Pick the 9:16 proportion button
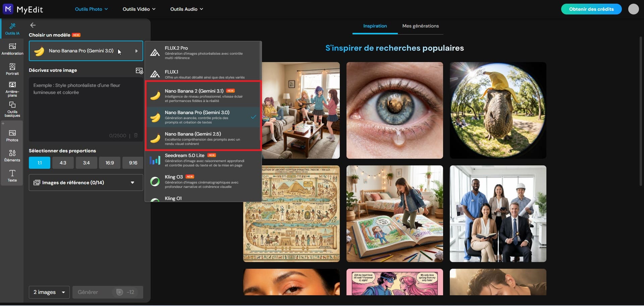The image size is (644, 306). (133, 163)
